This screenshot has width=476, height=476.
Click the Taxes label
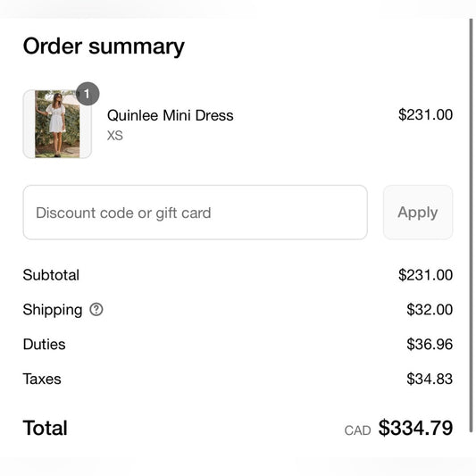pyautogui.click(x=42, y=379)
